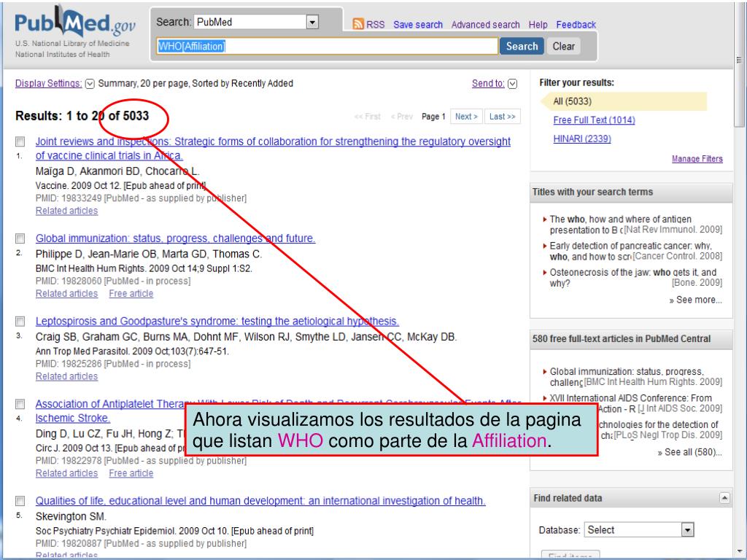Open Advanced search
This screenshot has width=747, height=560.
pos(485,25)
